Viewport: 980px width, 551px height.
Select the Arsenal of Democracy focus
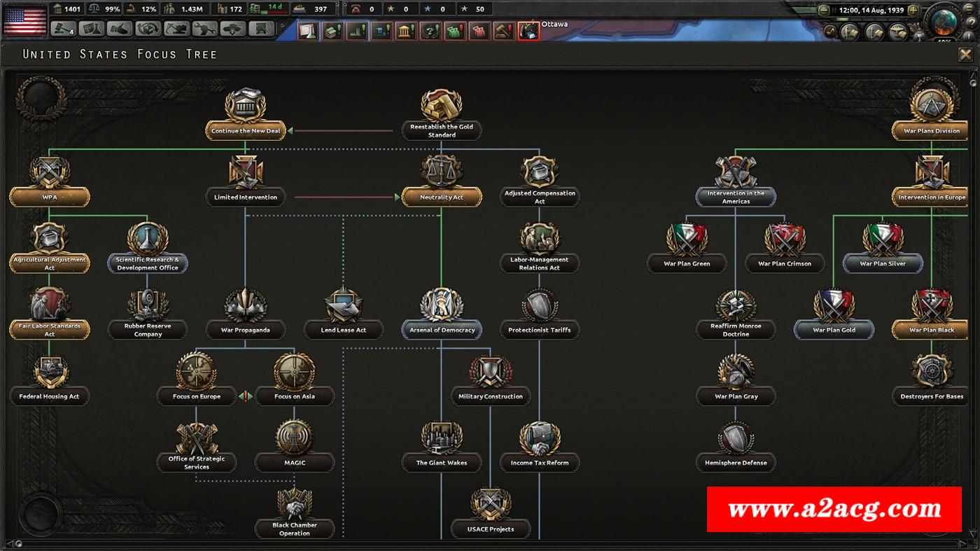[x=441, y=330]
